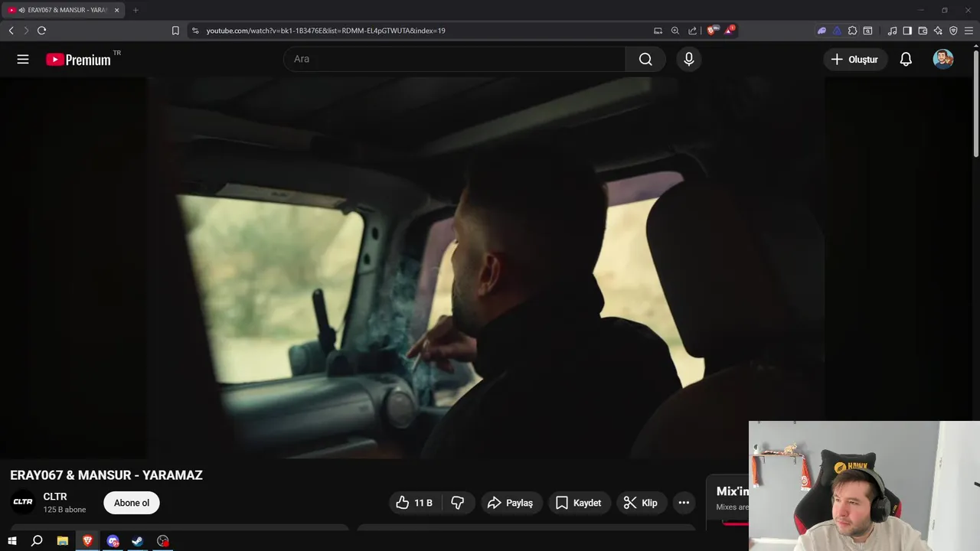Open CLTR channel name link
Screen dimensions: 980x551
click(x=55, y=497)
